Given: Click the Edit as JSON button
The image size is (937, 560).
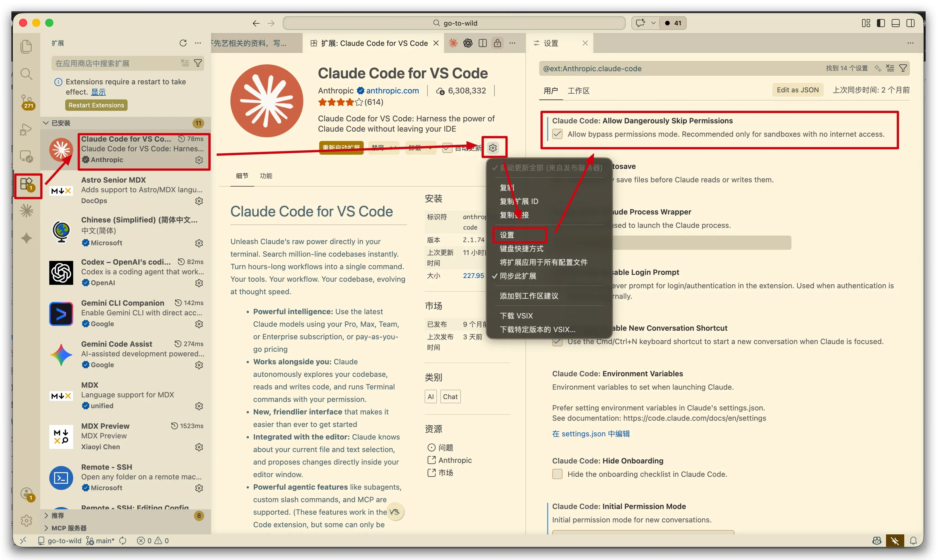Looking at the screenshot, I should tap(797, 90).
